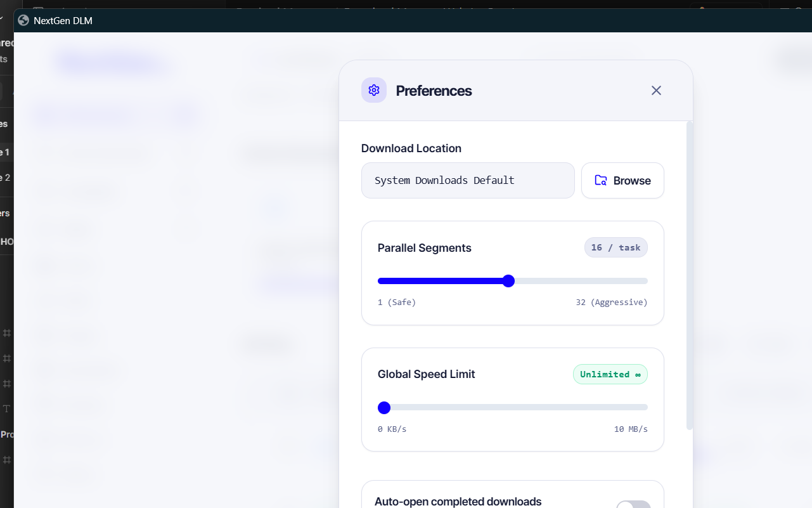Click the T icon in the left sidebar

pyautogui.click(x=7, y=409)
